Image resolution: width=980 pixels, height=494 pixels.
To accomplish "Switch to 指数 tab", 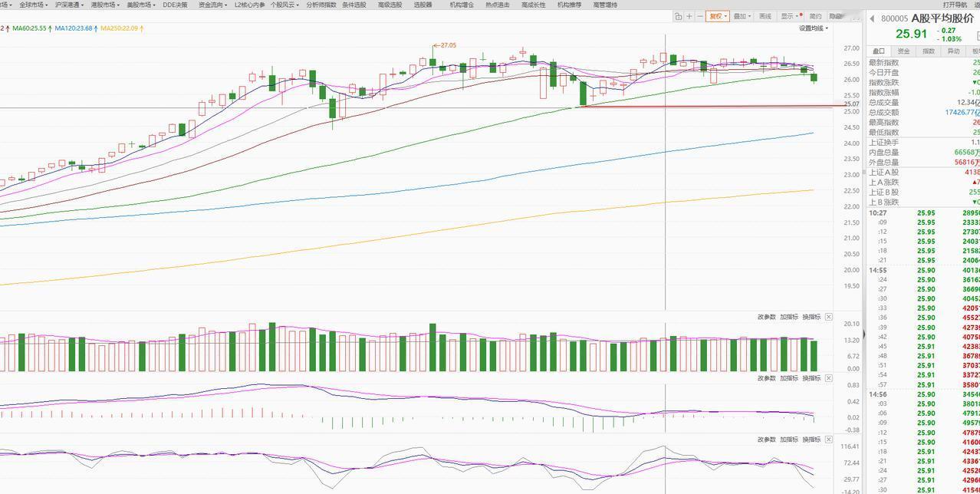I will tap(929, 51).
